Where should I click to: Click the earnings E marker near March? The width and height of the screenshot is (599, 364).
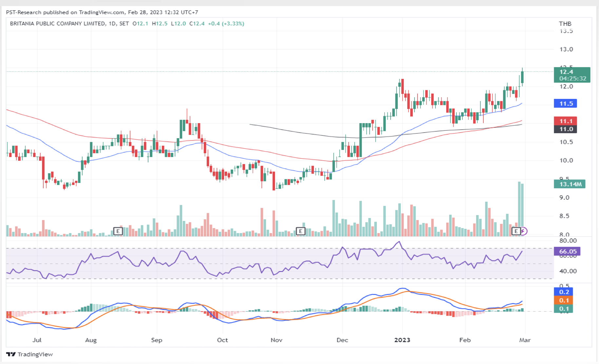coord(516,231)
